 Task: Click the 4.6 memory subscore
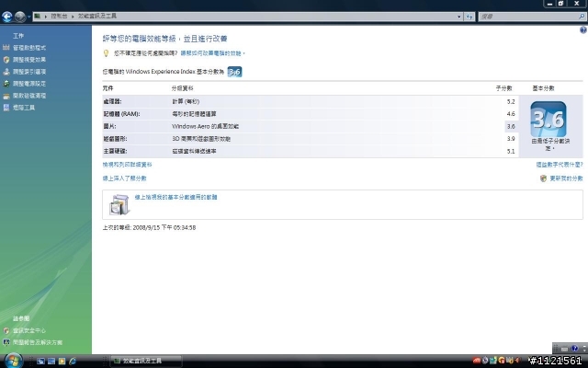click(511, 114)
